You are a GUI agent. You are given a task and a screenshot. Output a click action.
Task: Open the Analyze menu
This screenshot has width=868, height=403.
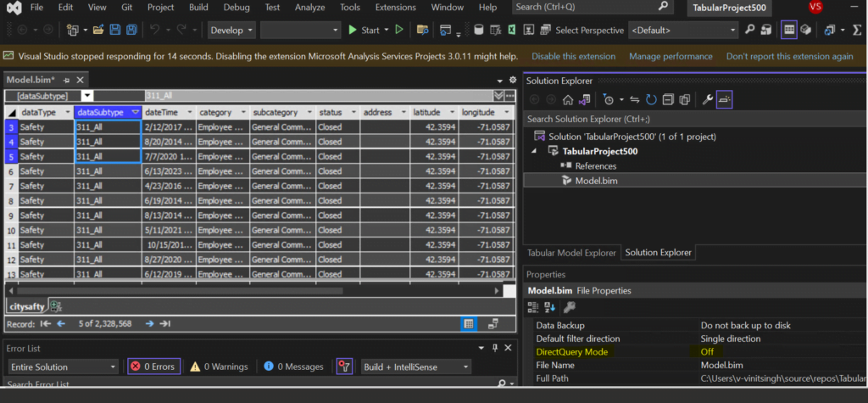(309, 7)
